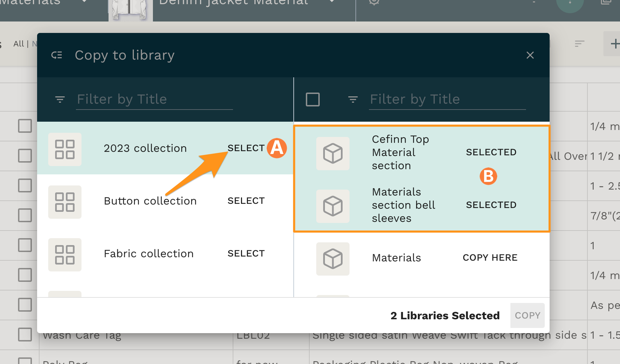This screenshot has width=620, height=364.
Task: Click the grid icon beside Fabric collection
Action: pos(65,255)
